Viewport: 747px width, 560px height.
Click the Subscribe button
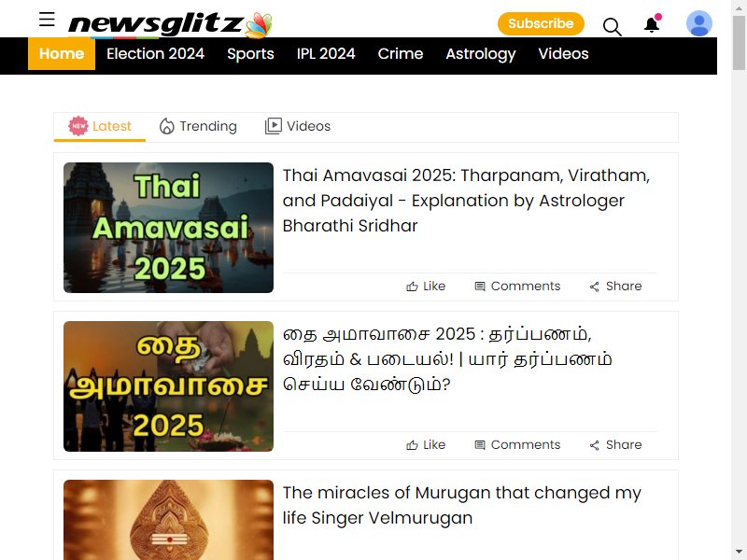tap(541, 23)
